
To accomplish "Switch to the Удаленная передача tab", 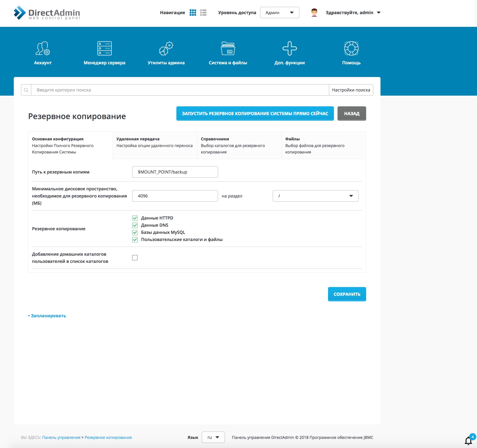I will 155,145.
